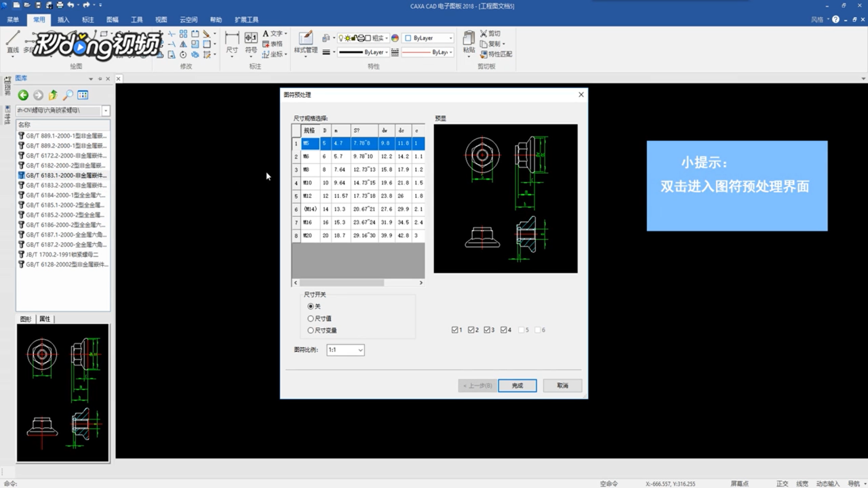The height and width of the screenshot is (488, 868).
Task: Open the Help icon in title bar
Action: tap(836, 20)
